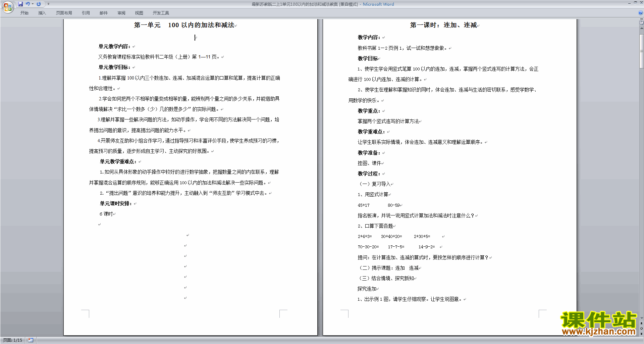Open the 开始 ribbon tab
644x344 pixels.
tap(24, 13)
